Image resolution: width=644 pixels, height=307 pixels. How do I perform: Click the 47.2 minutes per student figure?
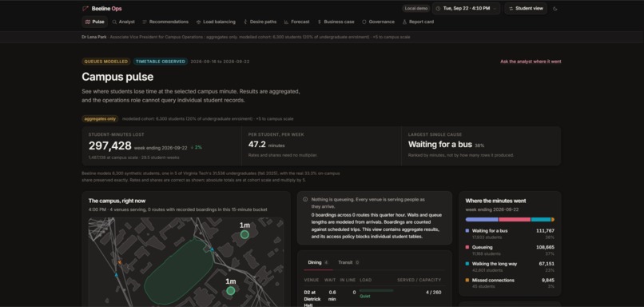click(x=256, y=145)
